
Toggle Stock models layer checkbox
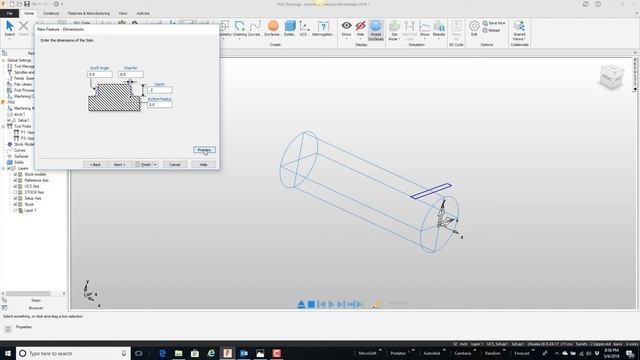[x=15, y=174]
